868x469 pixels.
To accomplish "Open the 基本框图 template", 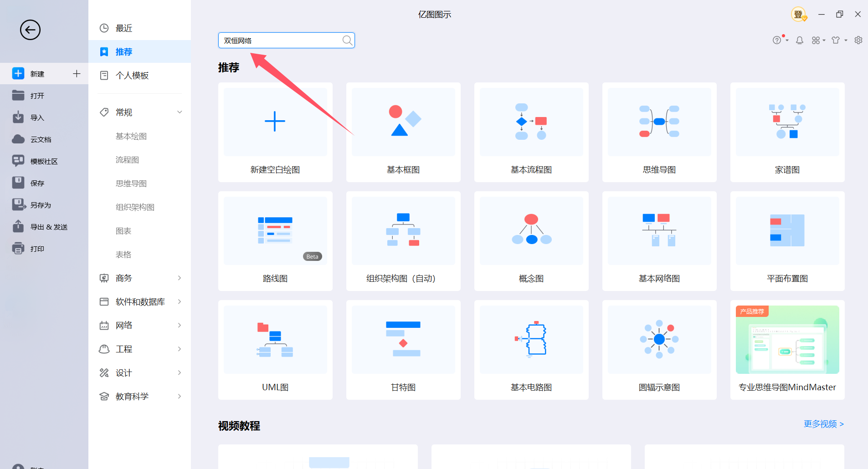I will point(403,132).
